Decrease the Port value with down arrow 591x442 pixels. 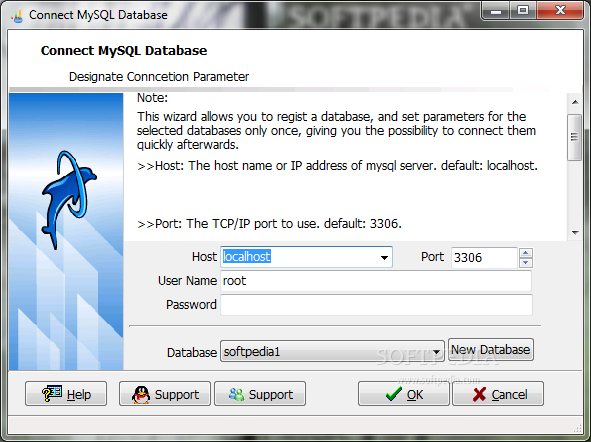point(525,263)
